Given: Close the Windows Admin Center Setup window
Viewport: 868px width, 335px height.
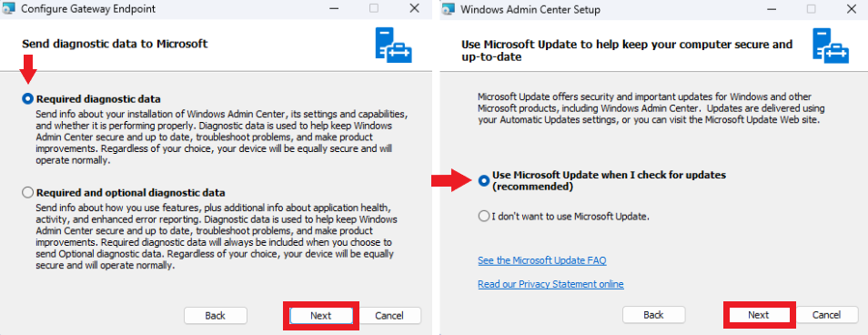Looking at the screenshot, I should (x=852, y=9).
